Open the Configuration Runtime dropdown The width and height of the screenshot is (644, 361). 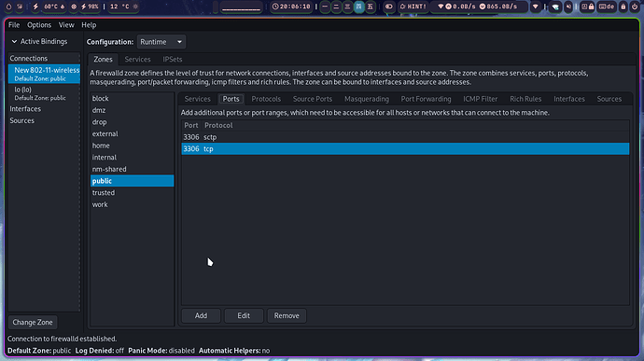161,42
